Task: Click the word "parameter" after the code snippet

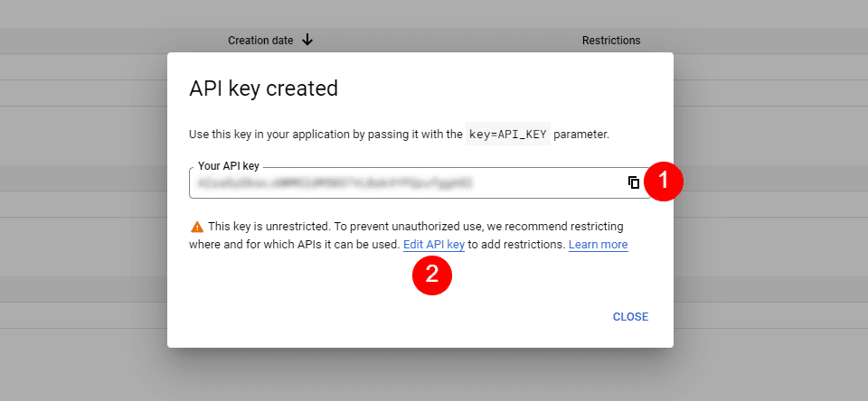Action: (x=580, y=135)
